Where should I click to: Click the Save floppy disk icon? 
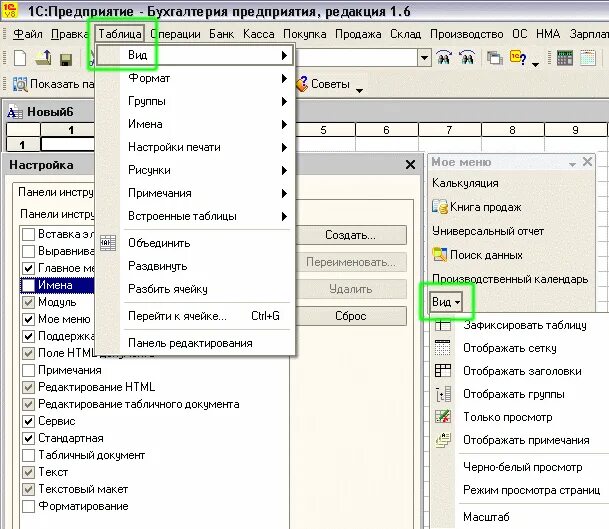point(66,59)
